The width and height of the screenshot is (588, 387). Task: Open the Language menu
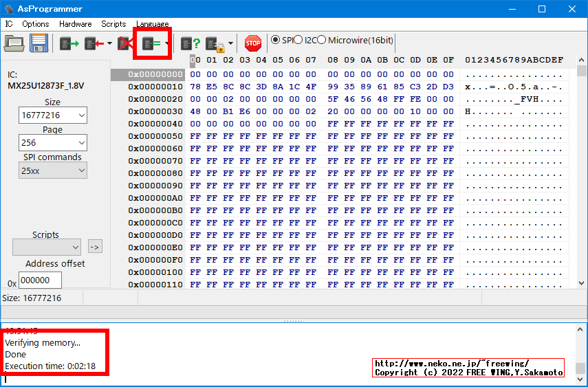[152, 24]
